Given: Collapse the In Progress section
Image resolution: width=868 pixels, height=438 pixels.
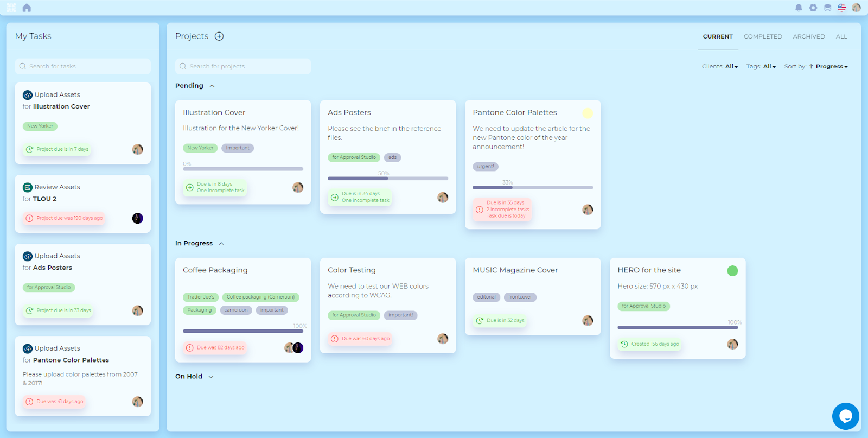Looking at the screenshot, I should tap(221, 244).
